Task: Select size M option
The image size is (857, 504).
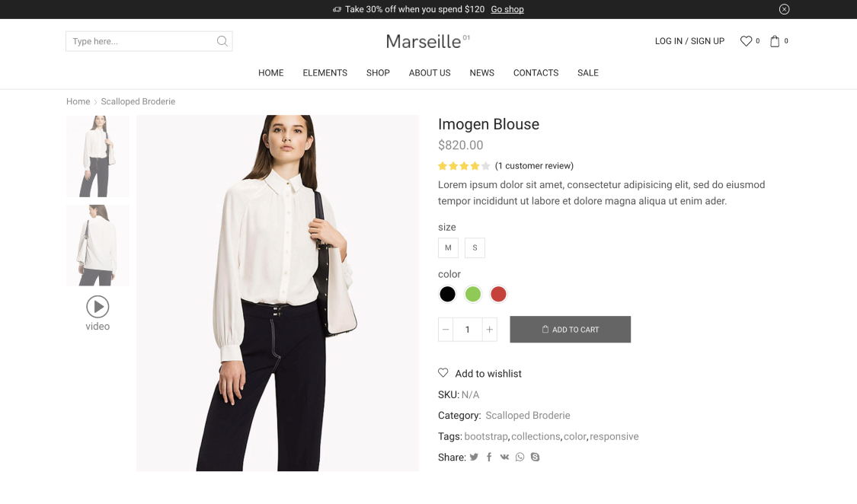Action: tap(448, 247)
